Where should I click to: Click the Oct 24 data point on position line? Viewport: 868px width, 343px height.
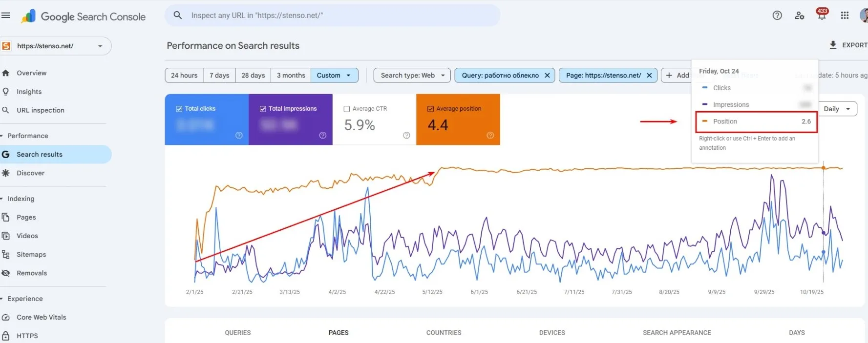824,168
